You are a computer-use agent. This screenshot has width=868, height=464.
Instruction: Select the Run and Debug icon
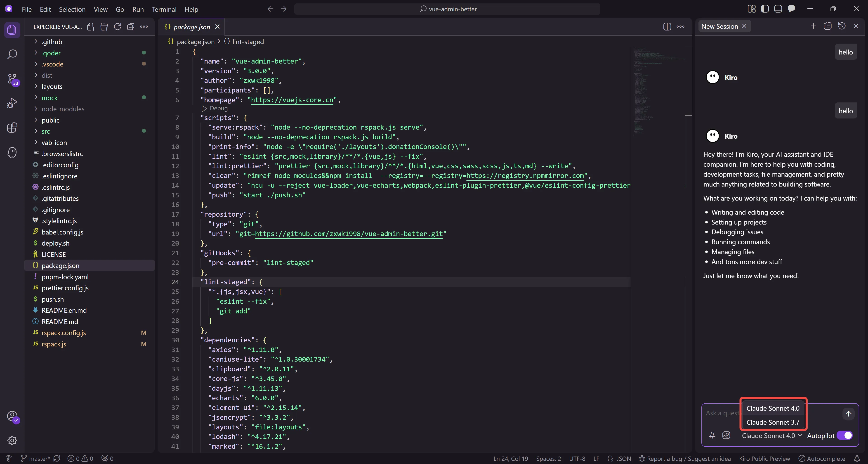point(12,103)
